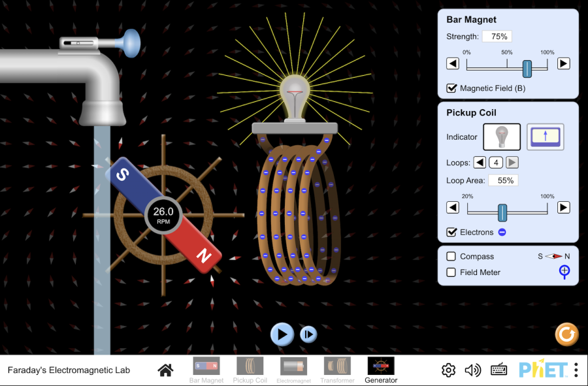Increase Loops with the right stepper arrow

click(513, 162)
